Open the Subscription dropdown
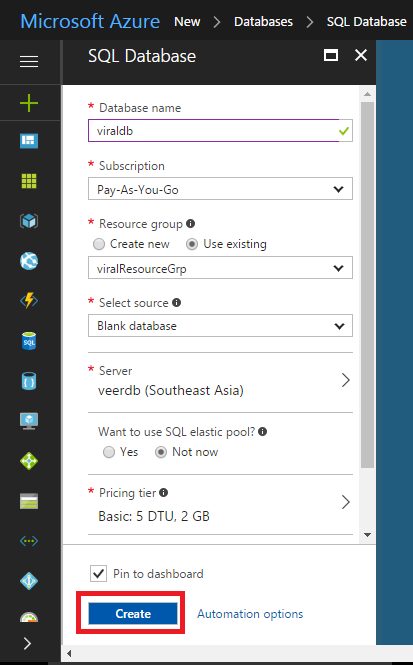This screenshot has height=665, width=413. [x=220, y=189]
